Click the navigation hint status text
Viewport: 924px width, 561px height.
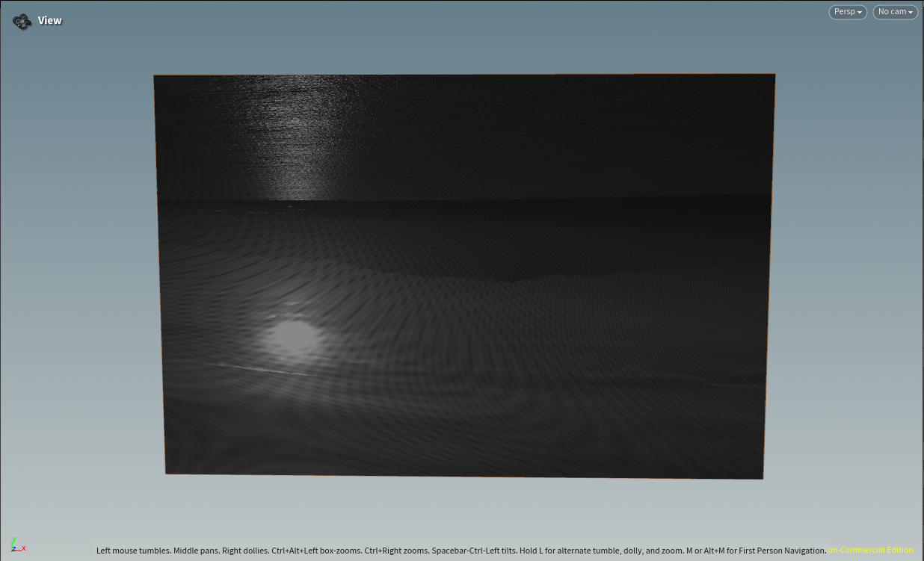[461, 551]
